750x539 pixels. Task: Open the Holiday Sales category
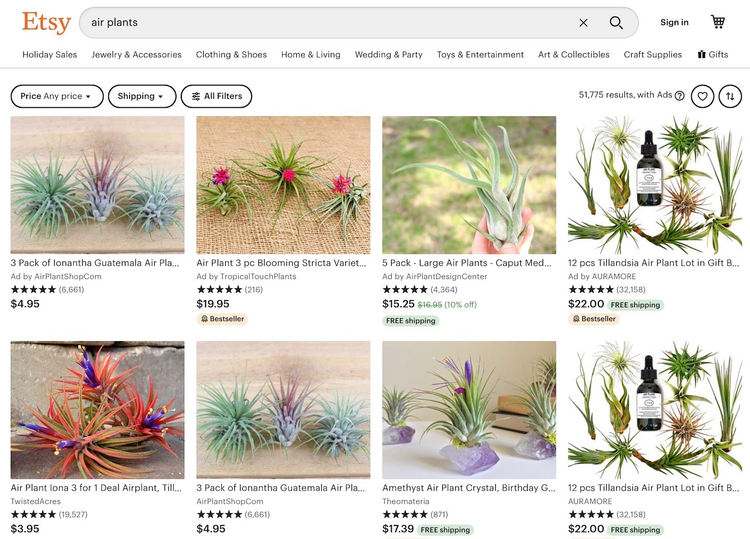coord(50,55)
